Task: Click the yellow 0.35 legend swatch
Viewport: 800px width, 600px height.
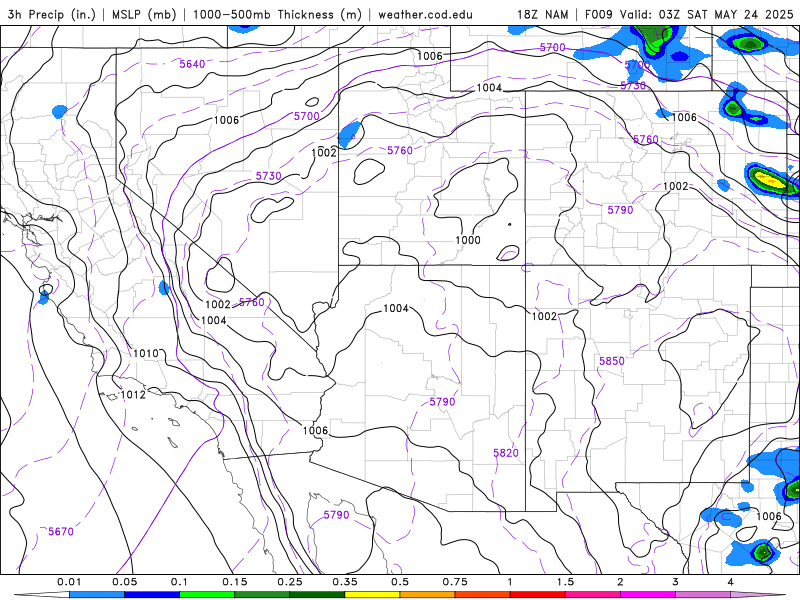Action: (x=372, y=595)
